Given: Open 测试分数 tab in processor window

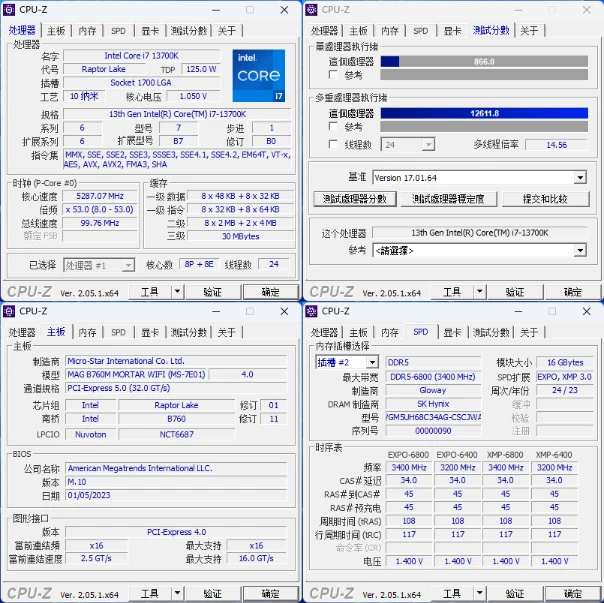Looking at the screenshot, I should [189, 31].
